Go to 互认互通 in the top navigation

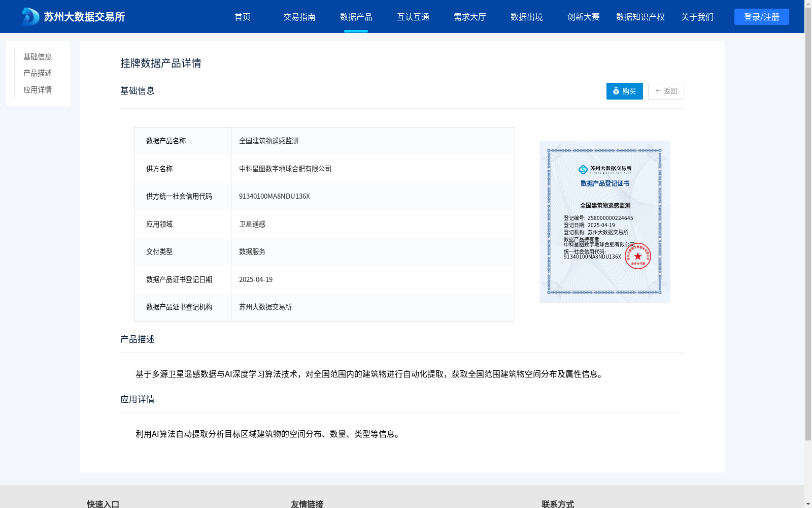[x=413, y=17]
